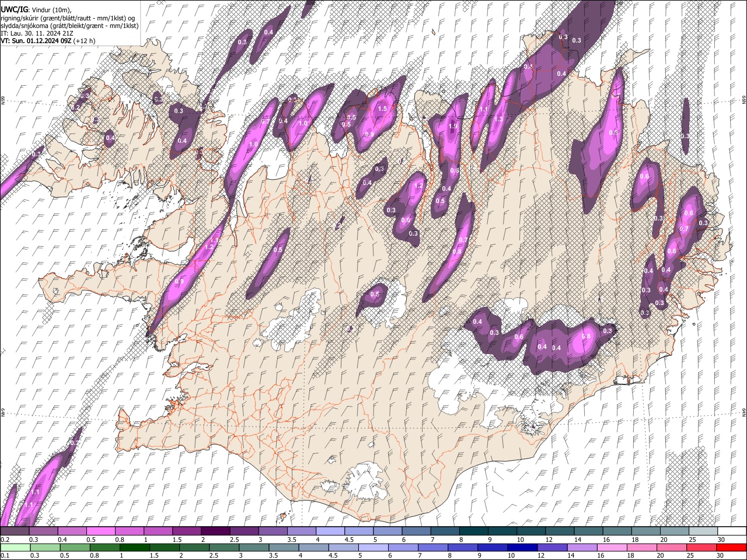The width and height of the screenshot is (747, 560).
Task: Select upper legend swatch labeled 18
Action: click(647, 531)
